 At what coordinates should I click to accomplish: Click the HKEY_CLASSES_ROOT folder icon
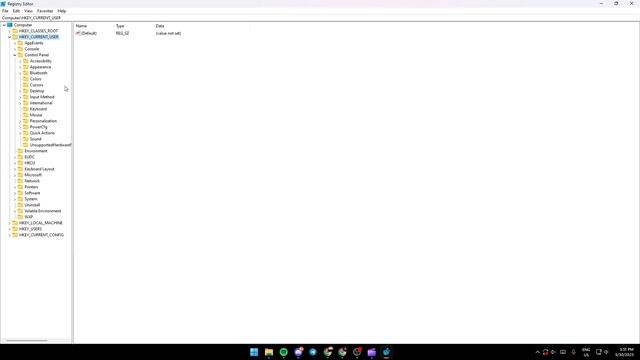[x=15, y=31]
